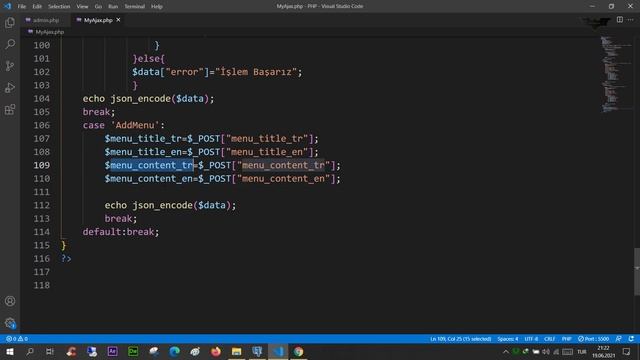
Task: Open the View menu
Action: coord(82,6)
